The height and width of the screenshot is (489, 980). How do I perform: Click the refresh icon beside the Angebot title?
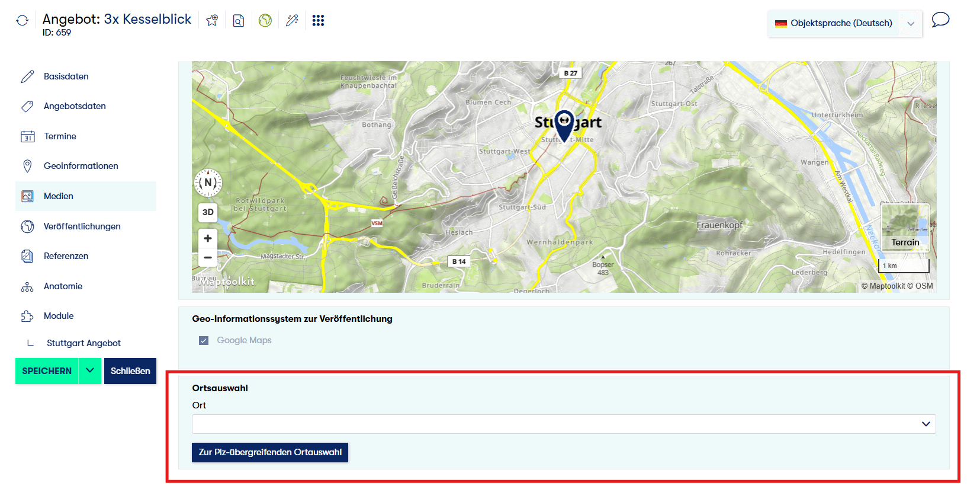click(23, 21)
